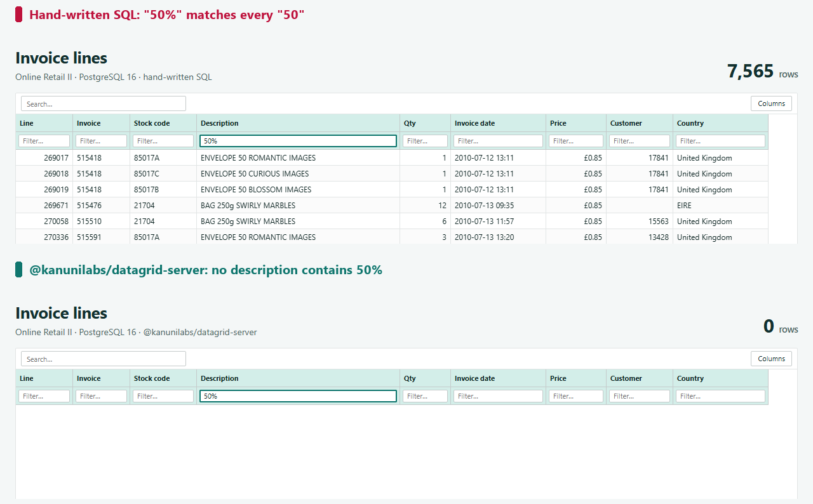
Task: Sort by Customer header in hand-written SQL grid
Action: coord(640,123)
